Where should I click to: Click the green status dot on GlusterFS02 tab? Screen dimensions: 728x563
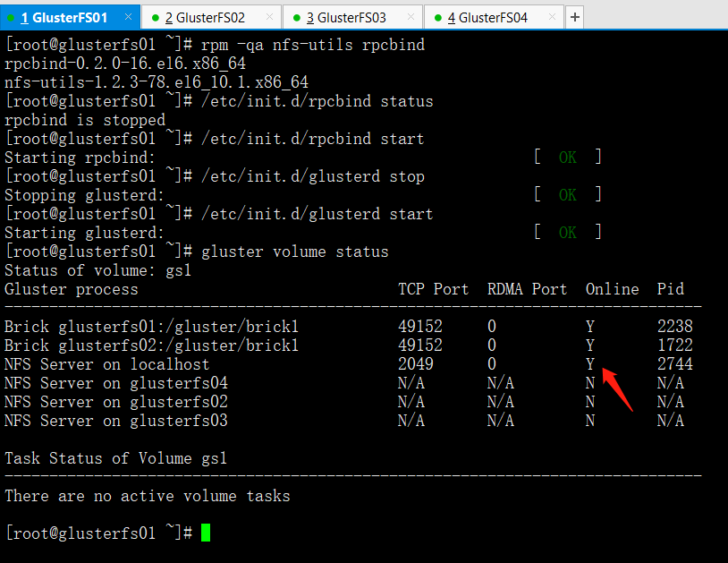click(x=156, y=18)
